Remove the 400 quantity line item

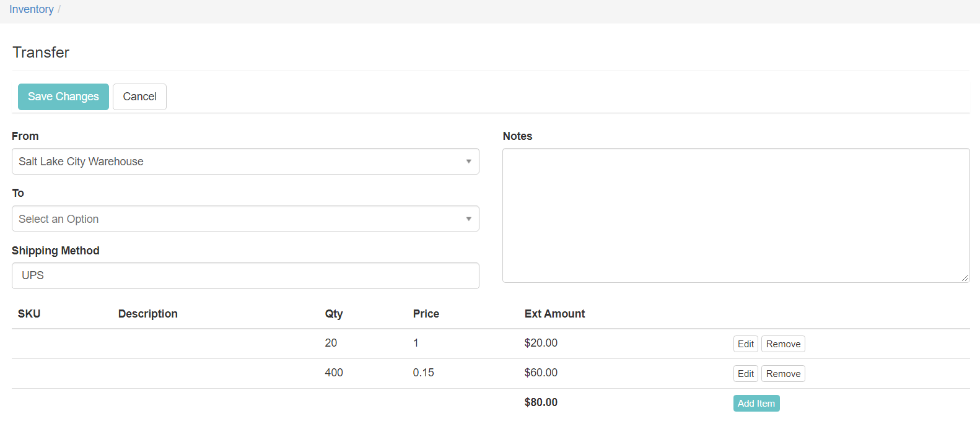(x=783, y=374)
